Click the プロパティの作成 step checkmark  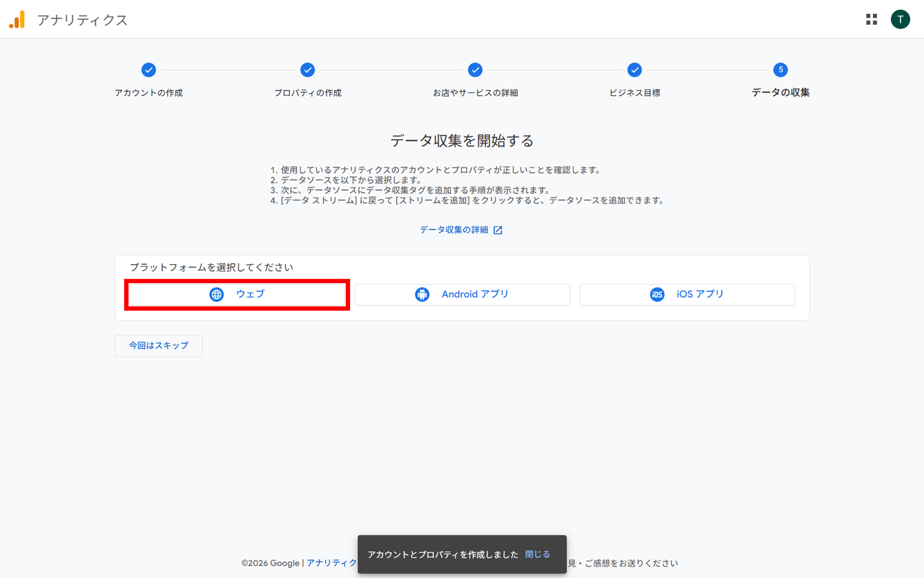point(308,70)
